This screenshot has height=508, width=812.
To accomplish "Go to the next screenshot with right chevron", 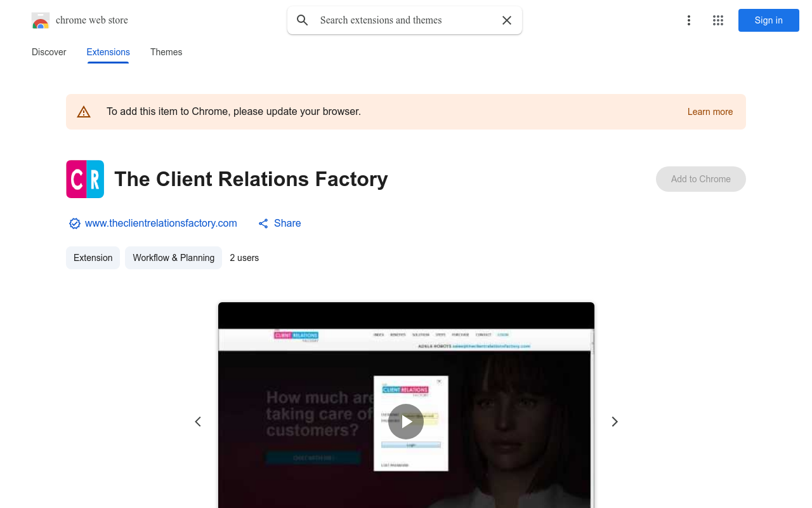I will pyautogui.click(x=614, y=422).
